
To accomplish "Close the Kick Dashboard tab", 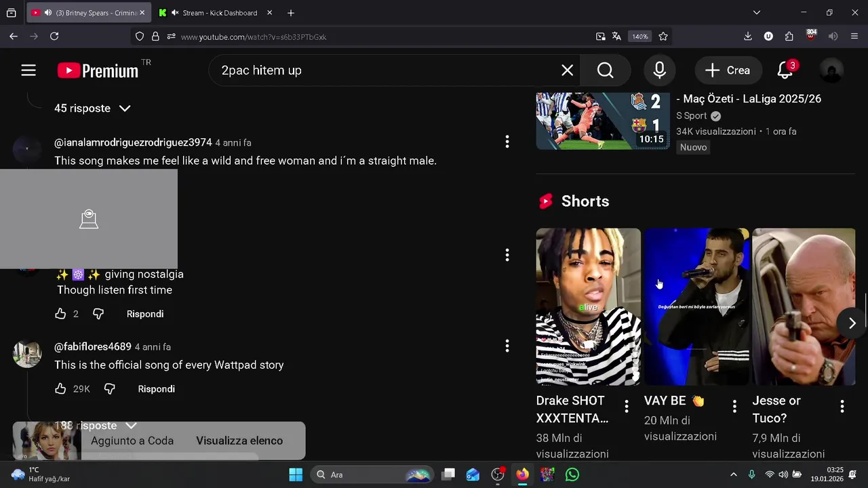I will click(269, 13).
